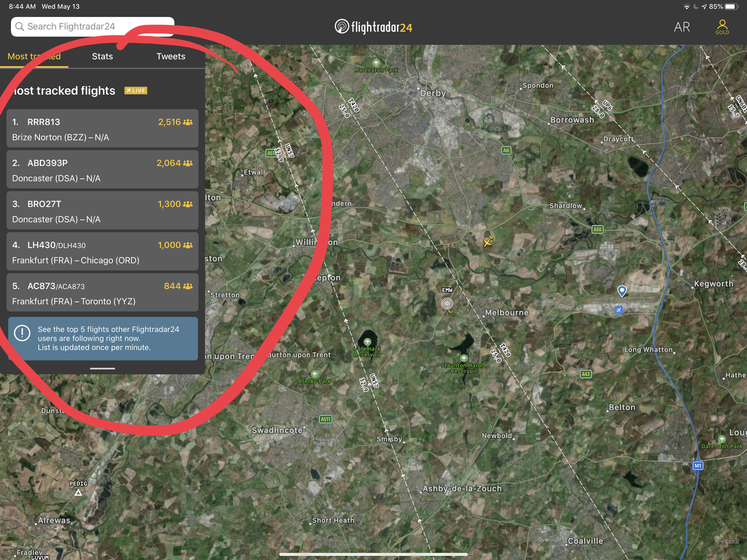
Task: Click the Foremark Reservoir green marker
Action: 367,342
